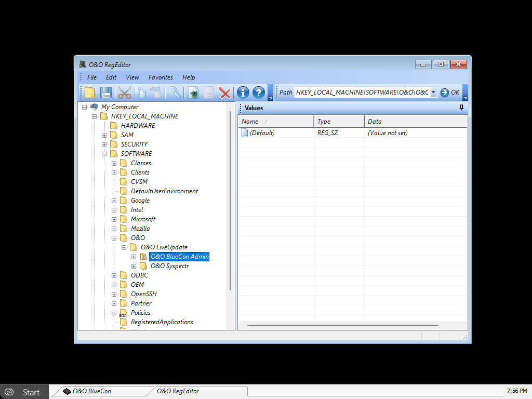Open the Path combo box dropdown arrow
This screenshot has width=532, height=399.
click(433, 92)
